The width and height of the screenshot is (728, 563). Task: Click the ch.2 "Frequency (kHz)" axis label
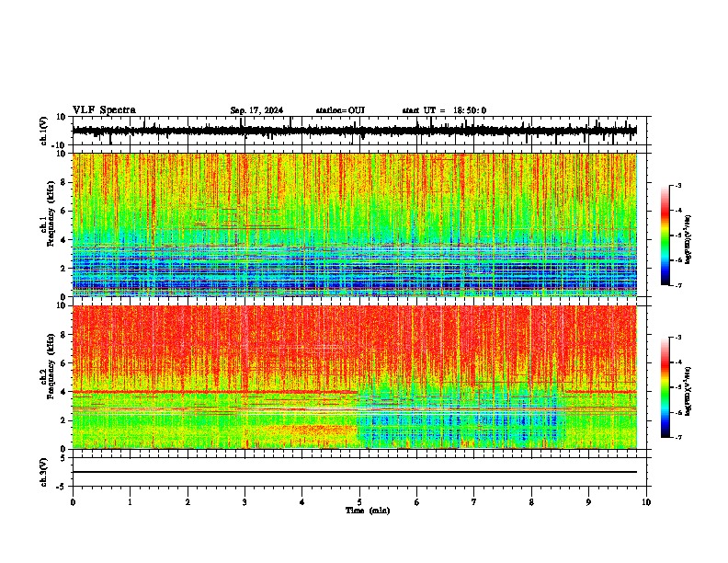pos(51,366)
